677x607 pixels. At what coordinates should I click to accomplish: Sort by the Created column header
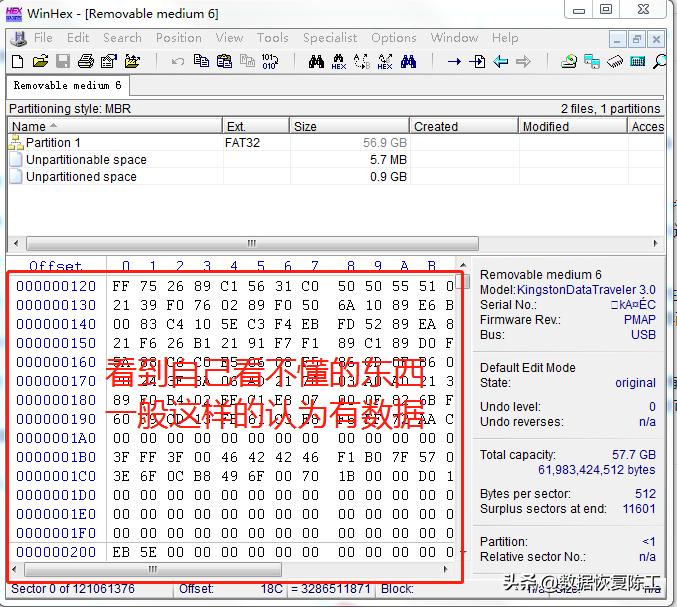pyautogui.click(x=464, y=126)
